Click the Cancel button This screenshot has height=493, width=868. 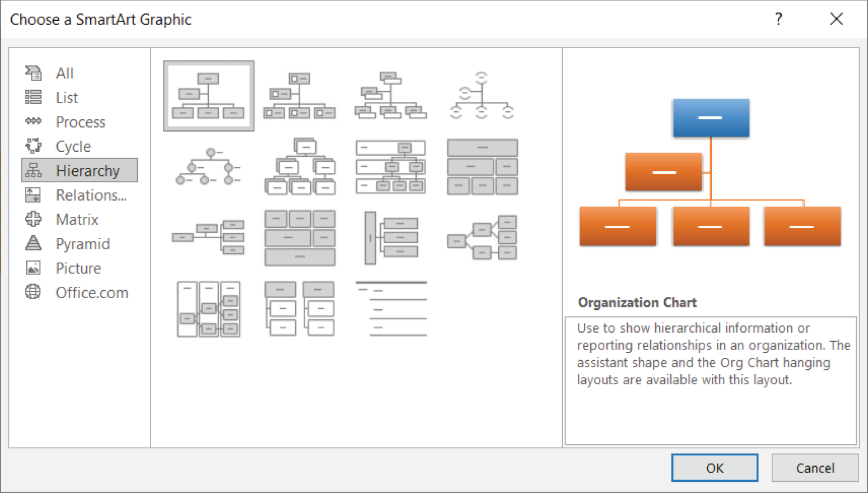tap(815, 468)
